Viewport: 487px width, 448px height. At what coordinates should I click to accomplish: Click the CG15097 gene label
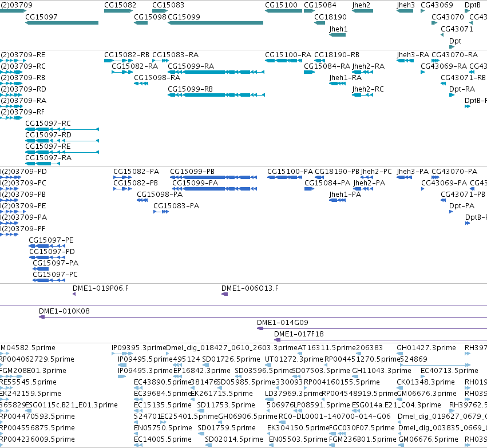(x=41, y=17)
